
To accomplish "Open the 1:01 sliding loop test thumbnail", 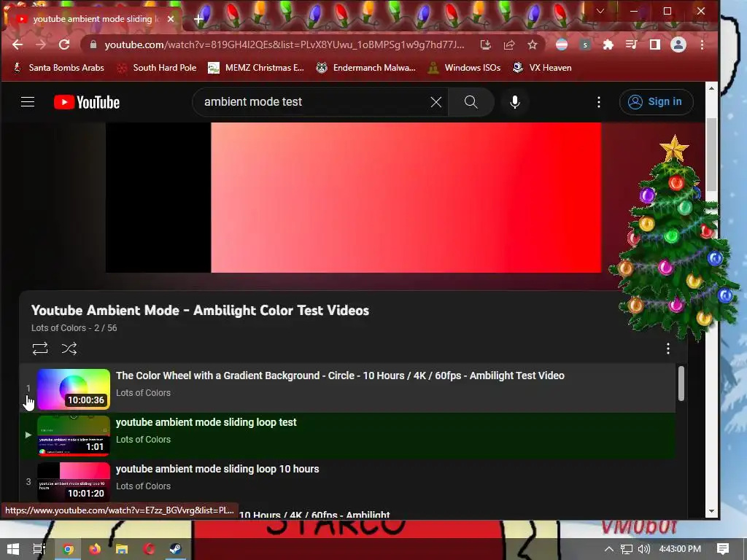I will (74, 436).
